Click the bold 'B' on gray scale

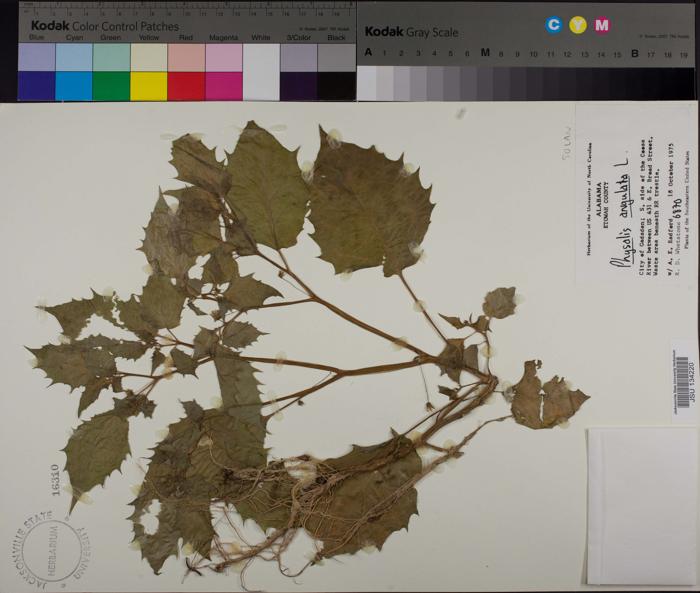(635, 53)
